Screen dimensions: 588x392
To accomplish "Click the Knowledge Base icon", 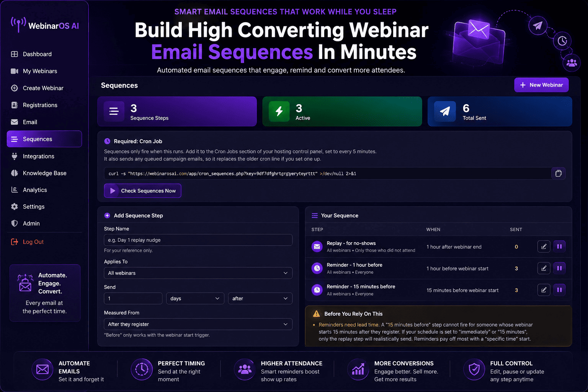I will [15, 173].
